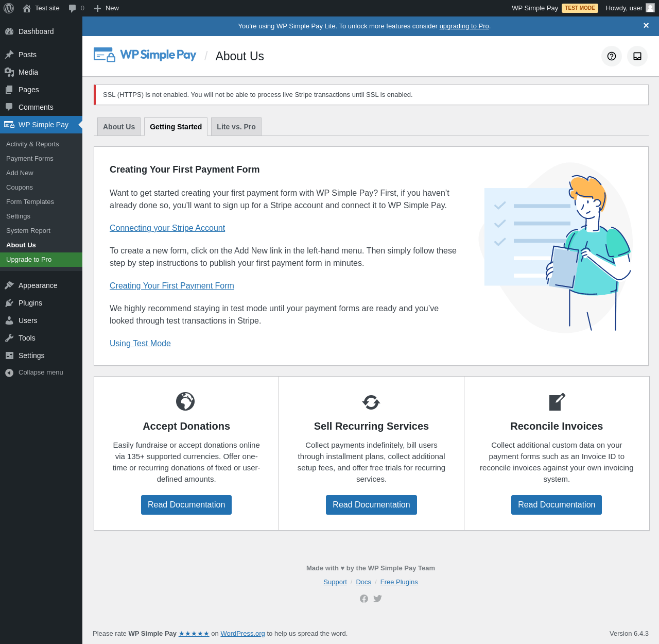Screen dimensions: 659x644
Task: Read Documentation for Reconcile Invoices
Action: point(557,505)
